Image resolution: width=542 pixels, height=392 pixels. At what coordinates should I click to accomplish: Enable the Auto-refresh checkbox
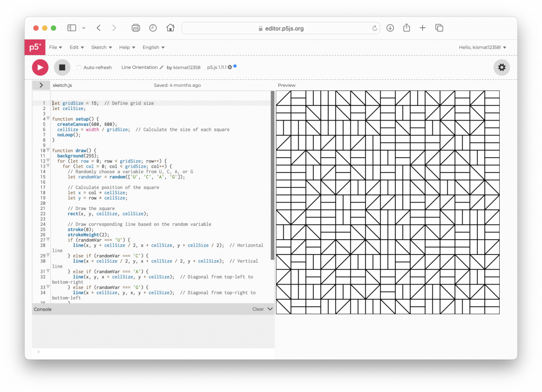(79, 68)
